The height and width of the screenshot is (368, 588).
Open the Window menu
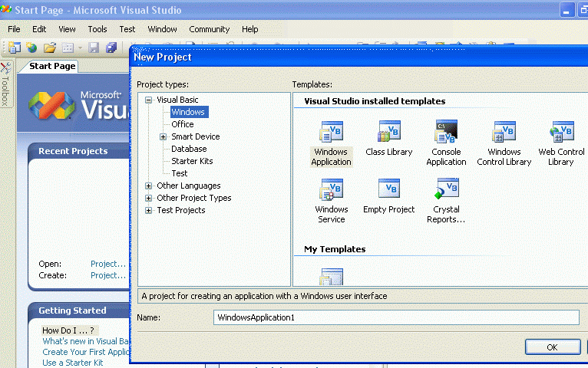coord(162,29)
